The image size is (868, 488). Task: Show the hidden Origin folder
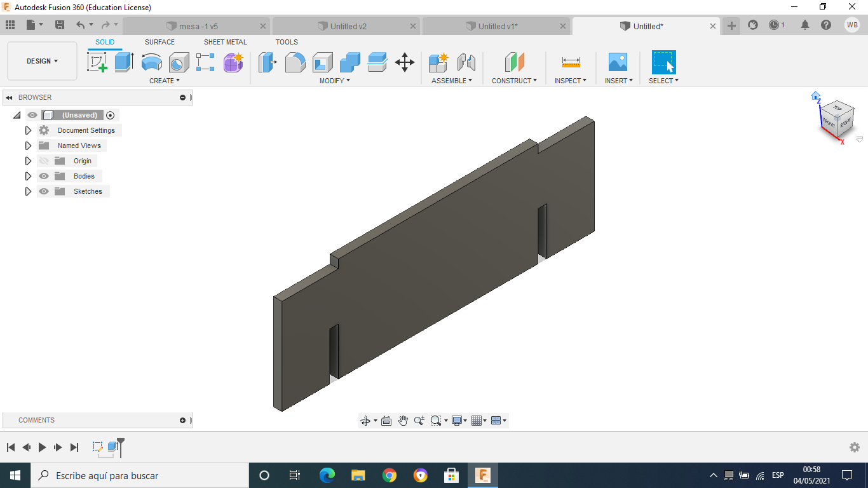pyautogui.click(x=44, y=161)
